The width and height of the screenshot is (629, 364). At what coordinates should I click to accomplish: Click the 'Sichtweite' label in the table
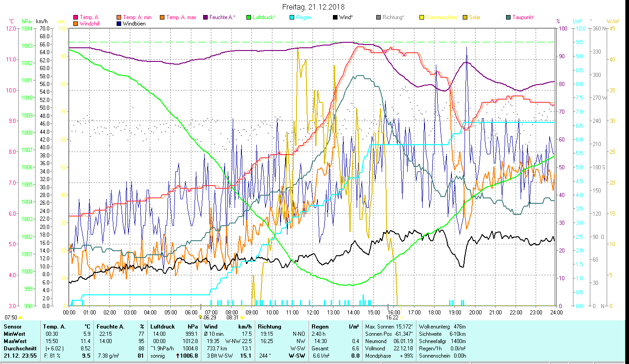pyautogui.click(x=431, y=334)
